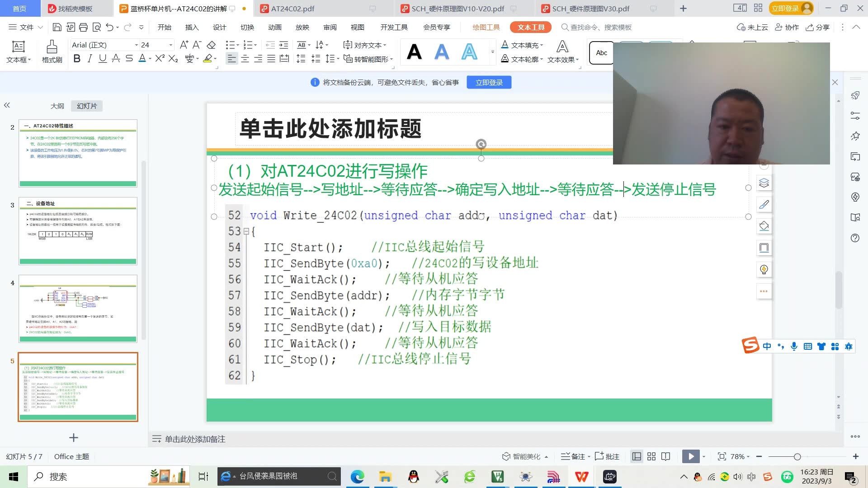Click the three dots more icon beside slide
The image size is (868, 488).
pos(764,291)
